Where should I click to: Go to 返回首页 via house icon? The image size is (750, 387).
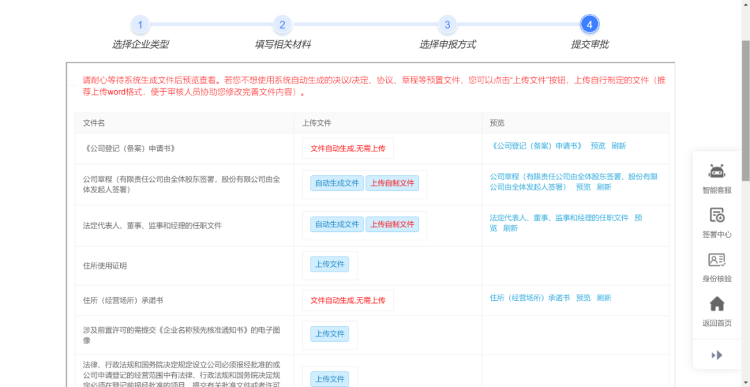[x=717, y=304]
